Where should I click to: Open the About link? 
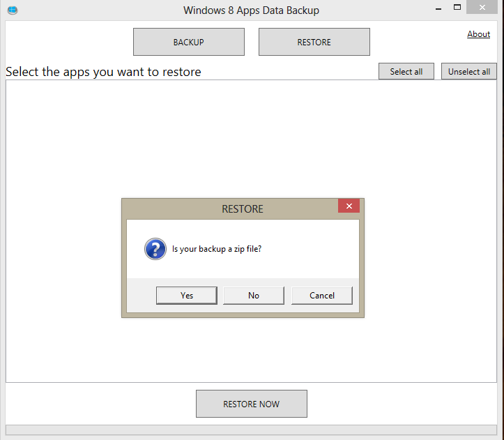click(478, 34)
